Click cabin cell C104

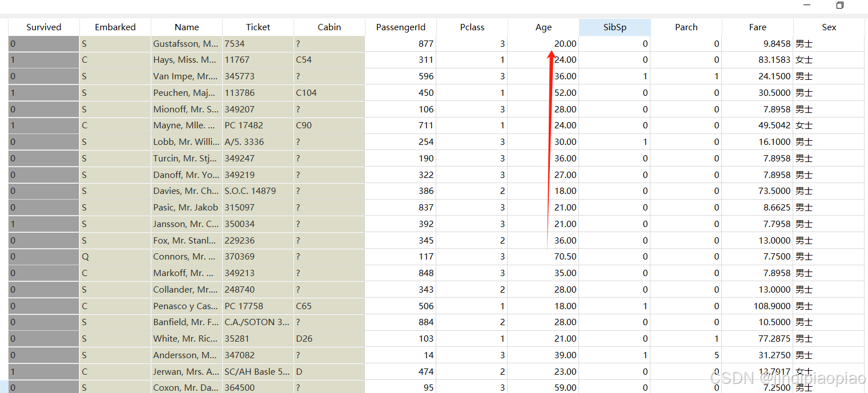(x=329, y=92)
